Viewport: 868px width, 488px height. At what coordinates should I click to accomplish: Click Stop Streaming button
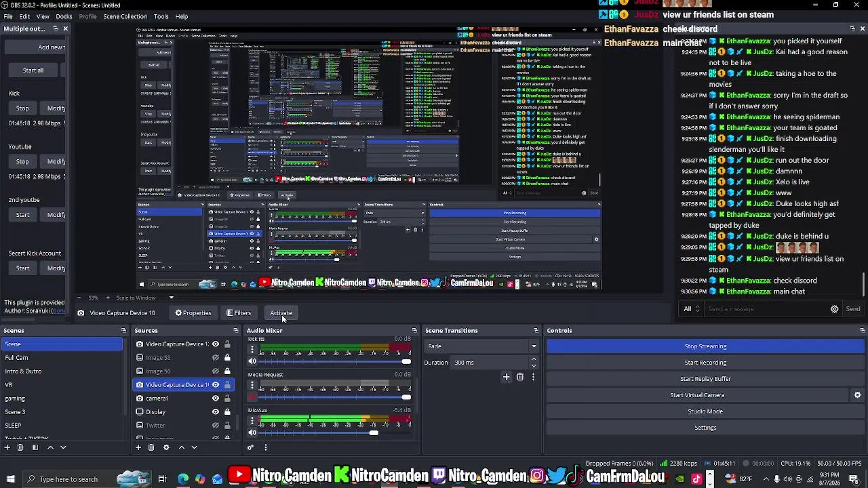coord(705,346)
